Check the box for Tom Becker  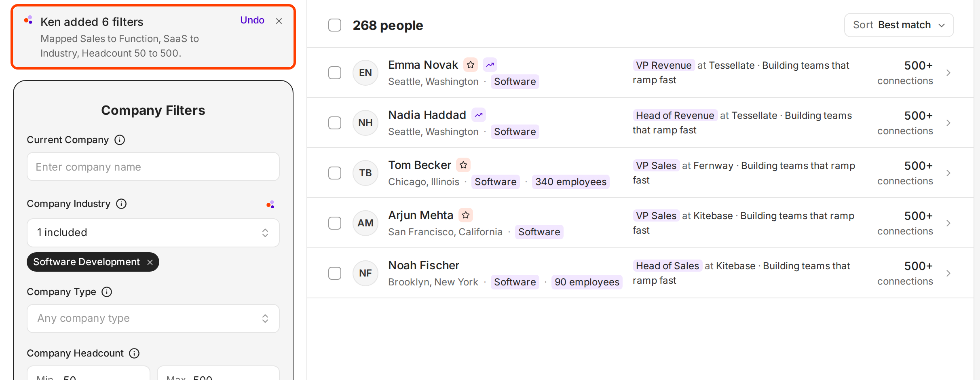click(335, 173)
